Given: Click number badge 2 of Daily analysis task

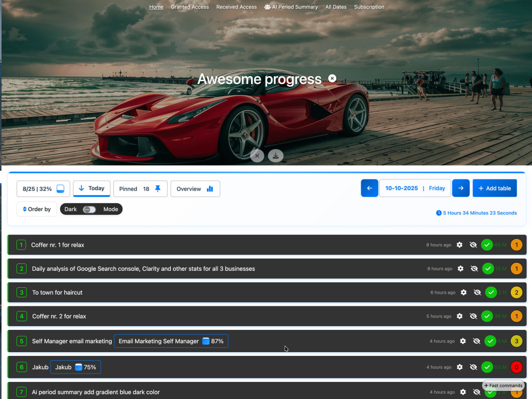Looking at the screenshot, I should coord(21,268).
